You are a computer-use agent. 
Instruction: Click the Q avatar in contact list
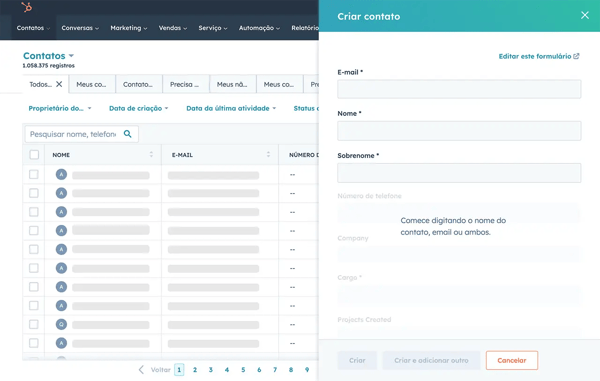tap(61, 324)
